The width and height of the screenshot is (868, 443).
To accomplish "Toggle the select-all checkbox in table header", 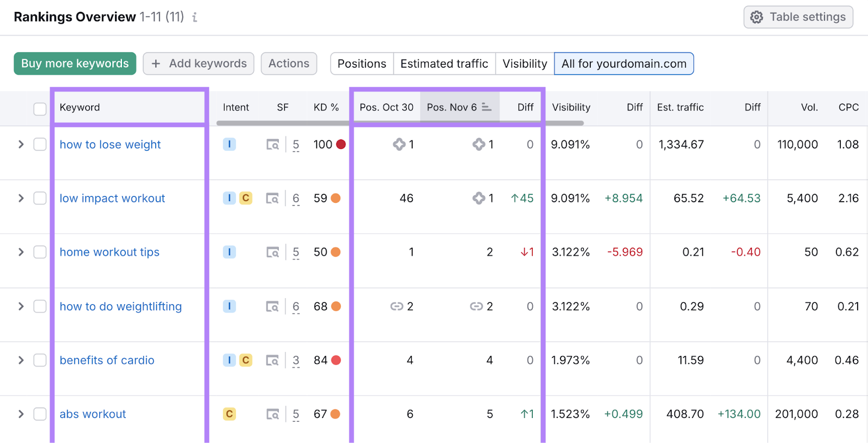I will point(40,109).
